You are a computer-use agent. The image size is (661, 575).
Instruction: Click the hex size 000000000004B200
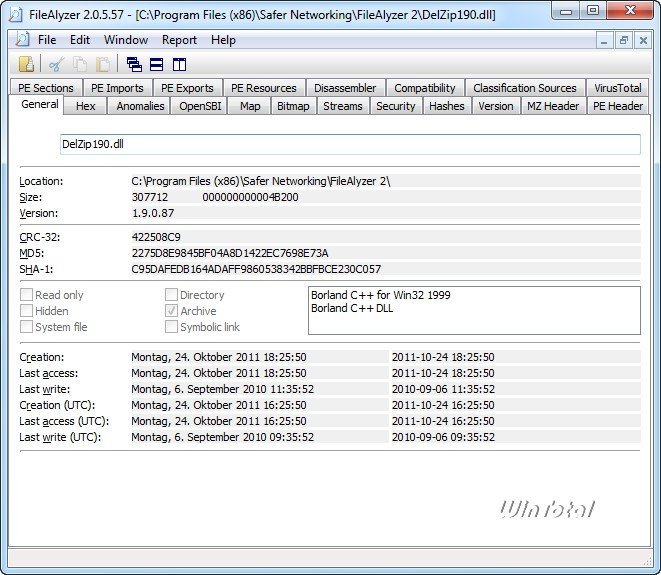[x=250, y=197]
